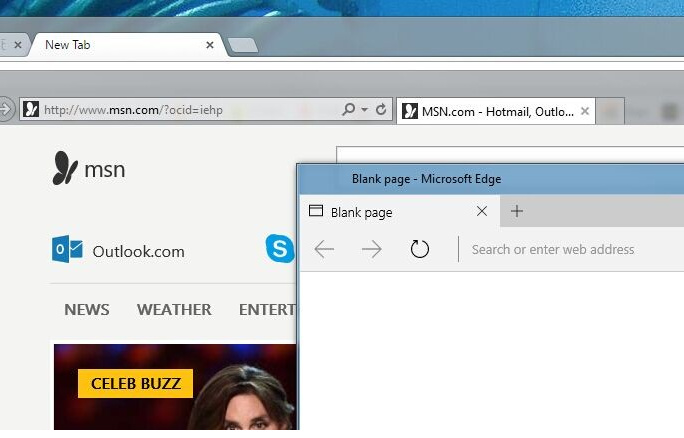The height and width of the screenshot is (438, 684).
Task: Click the IE refresh icon
Action: (381, 110)
